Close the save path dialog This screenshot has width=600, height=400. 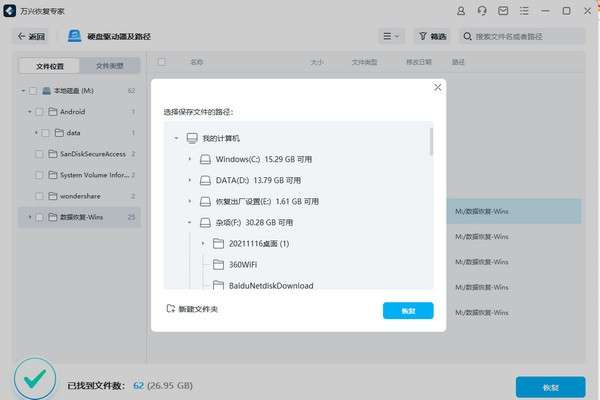click(438, 87)
